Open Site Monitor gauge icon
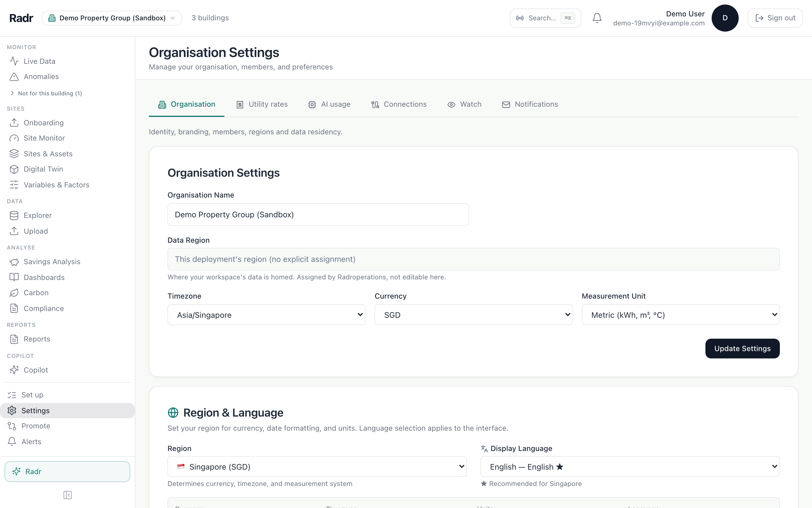Image resolution: width=812 pixels, height=508 pixels. coord(14,138)
